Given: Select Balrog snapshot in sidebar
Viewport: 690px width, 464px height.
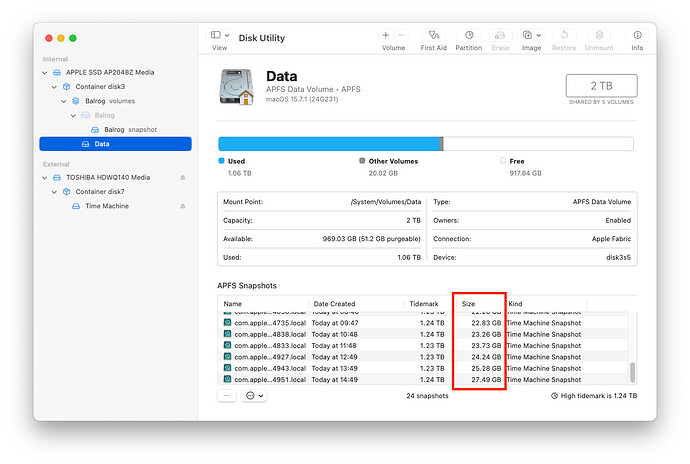Looking at the screenshot, I should click(130, 130).
